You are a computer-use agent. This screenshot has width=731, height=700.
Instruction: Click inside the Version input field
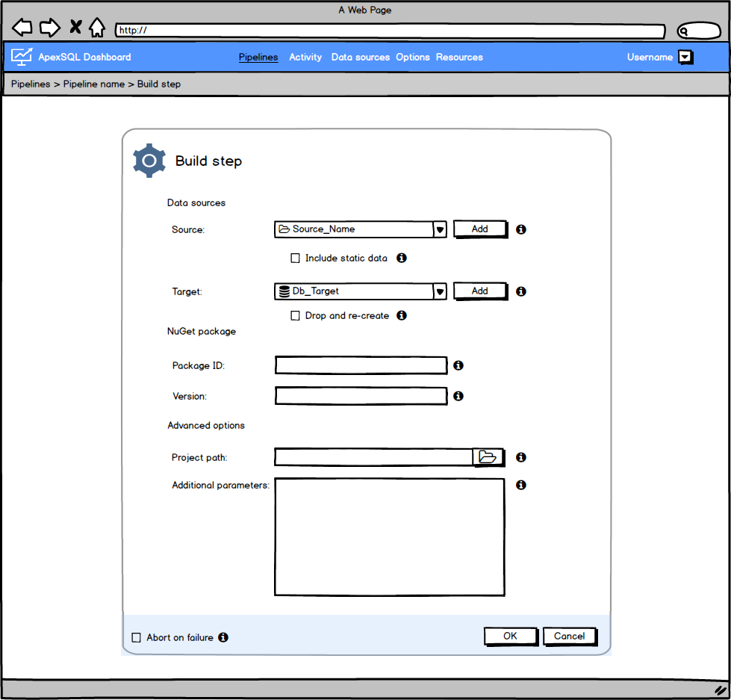click(x=361, y=396)
